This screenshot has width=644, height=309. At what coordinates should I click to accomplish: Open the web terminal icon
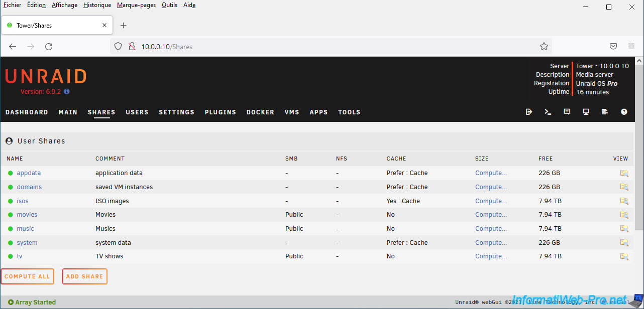click(x=548, y=112)
